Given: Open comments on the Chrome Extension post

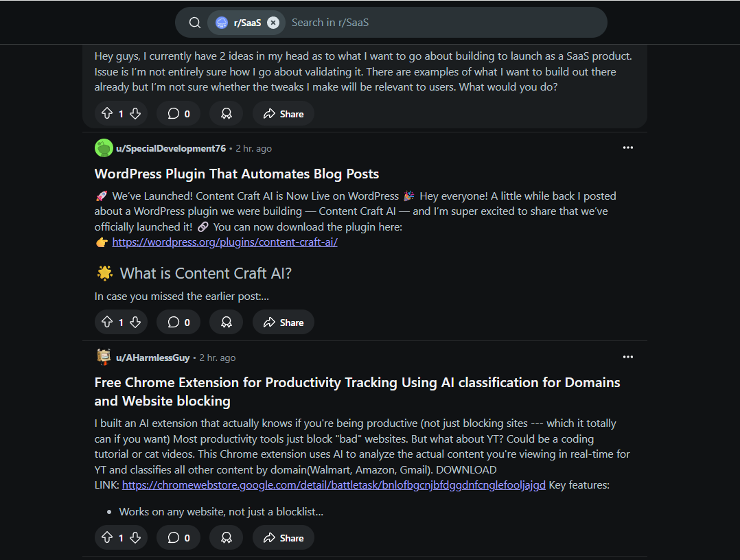Looking at the screenshot, I should click(178, 538).
